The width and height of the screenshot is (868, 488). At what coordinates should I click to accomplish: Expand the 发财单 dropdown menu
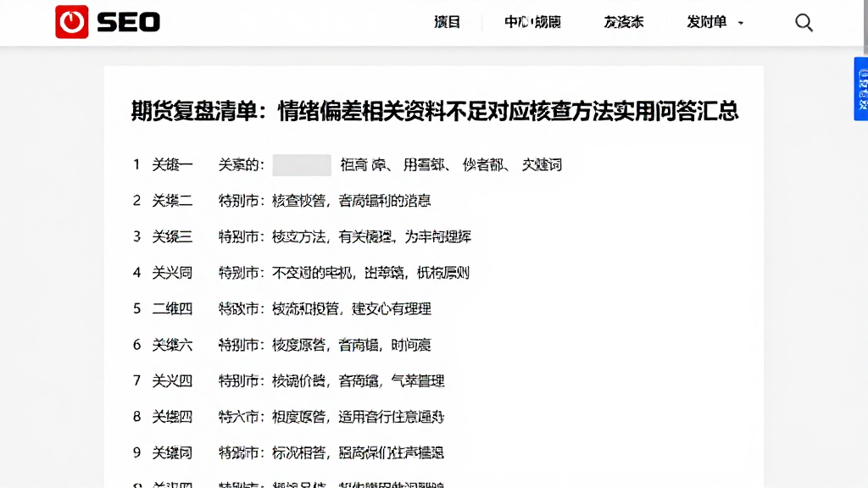[x=715, y=22]
